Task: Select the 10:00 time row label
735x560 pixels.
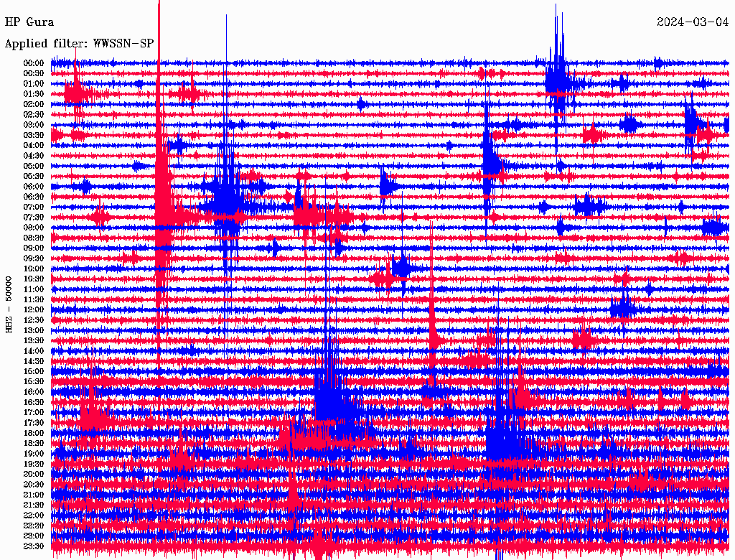Action: coord(33,269)
